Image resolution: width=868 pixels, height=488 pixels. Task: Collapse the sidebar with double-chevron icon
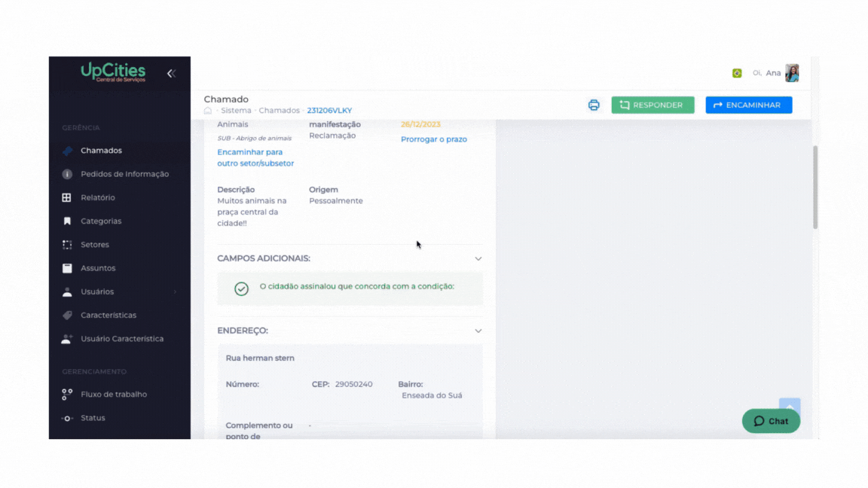pyautogui.click(x=171, y=74)
